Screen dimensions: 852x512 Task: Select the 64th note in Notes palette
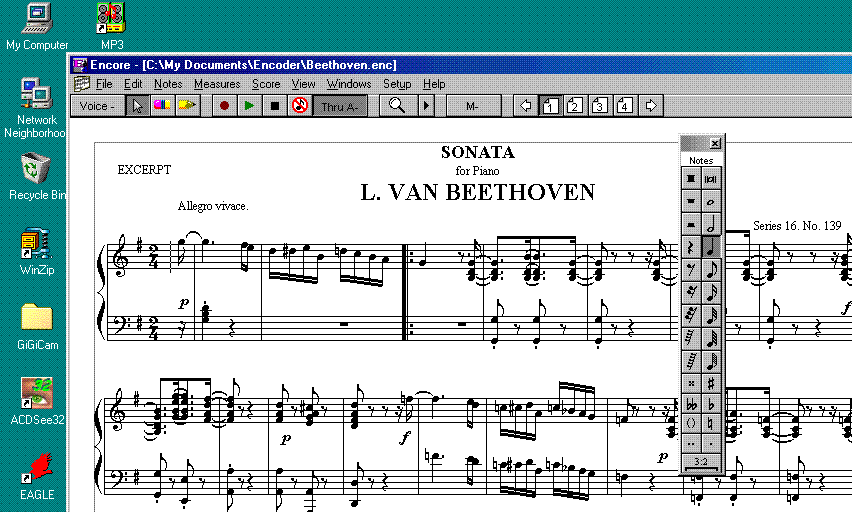pyautogui.click(x=711, y=338)
